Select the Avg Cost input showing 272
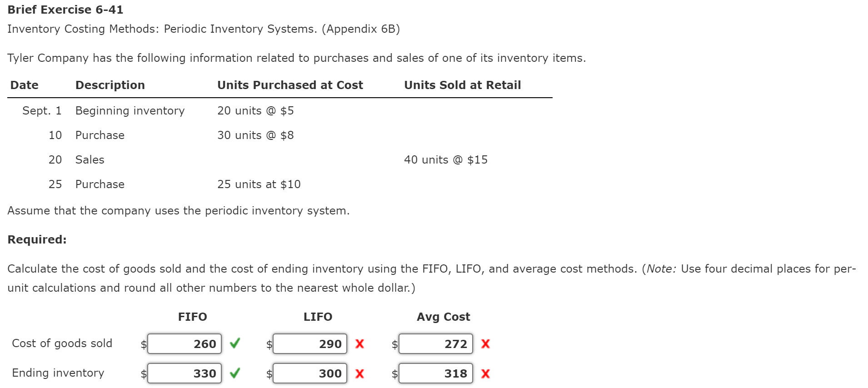868x388 pixels. [435, 344]
